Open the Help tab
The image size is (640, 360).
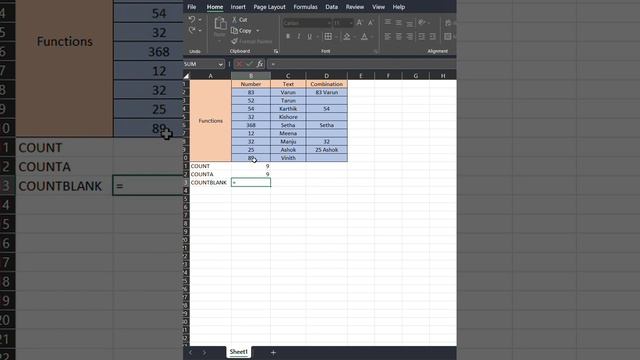tap(399, 7)
